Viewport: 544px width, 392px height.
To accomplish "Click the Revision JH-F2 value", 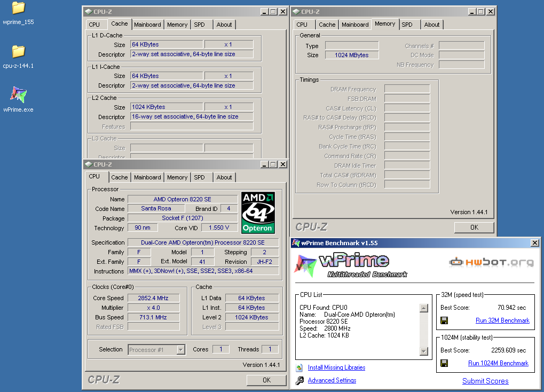I will tap(265, 262).
